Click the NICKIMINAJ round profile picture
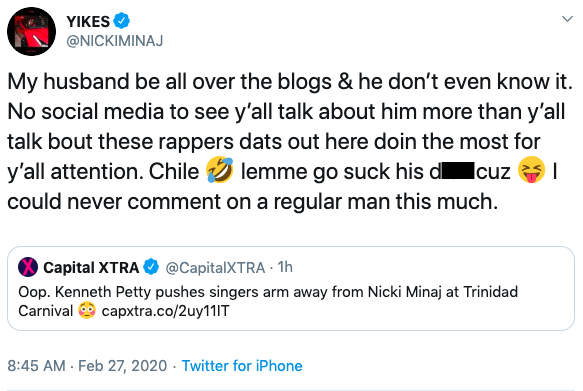583x391 pixels. point(32,31)
